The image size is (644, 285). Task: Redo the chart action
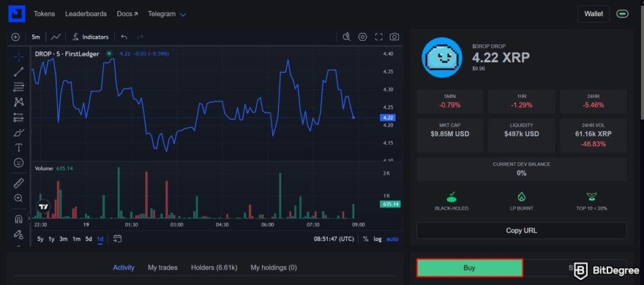coord(140,37)
